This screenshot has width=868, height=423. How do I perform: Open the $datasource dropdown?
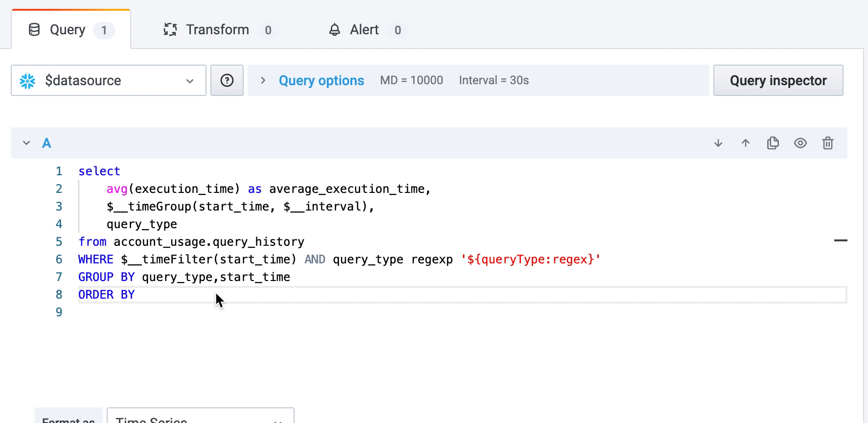tap(109, 80)
